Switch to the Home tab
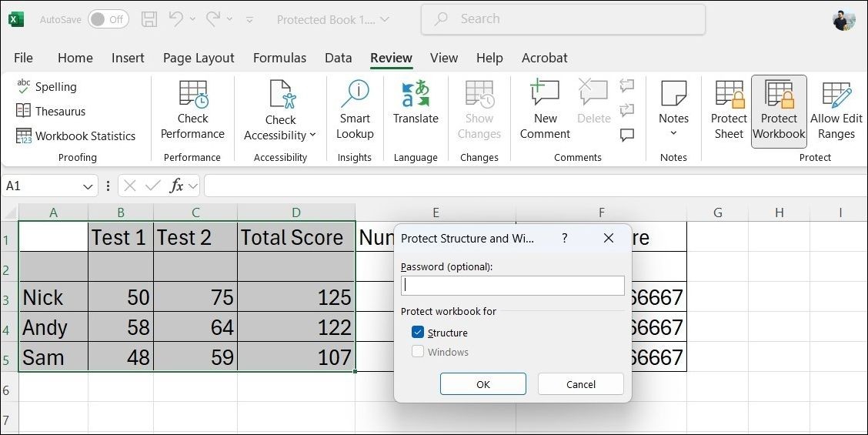 [x=75, y=58]
